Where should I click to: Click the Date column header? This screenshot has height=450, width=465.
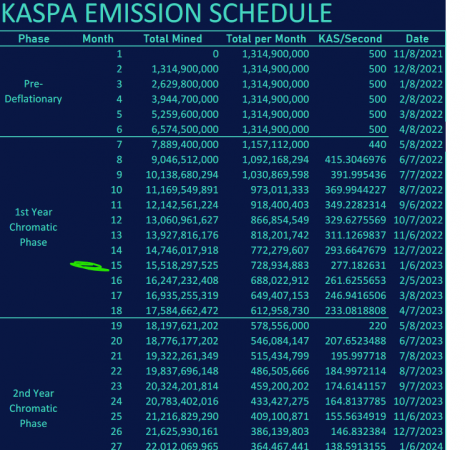(417, 39)
